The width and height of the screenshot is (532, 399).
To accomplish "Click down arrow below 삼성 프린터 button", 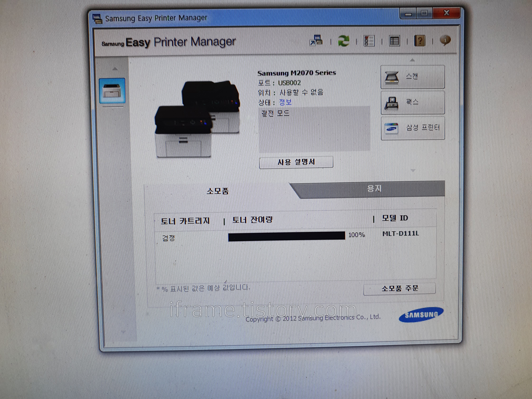I will [413, 170].
